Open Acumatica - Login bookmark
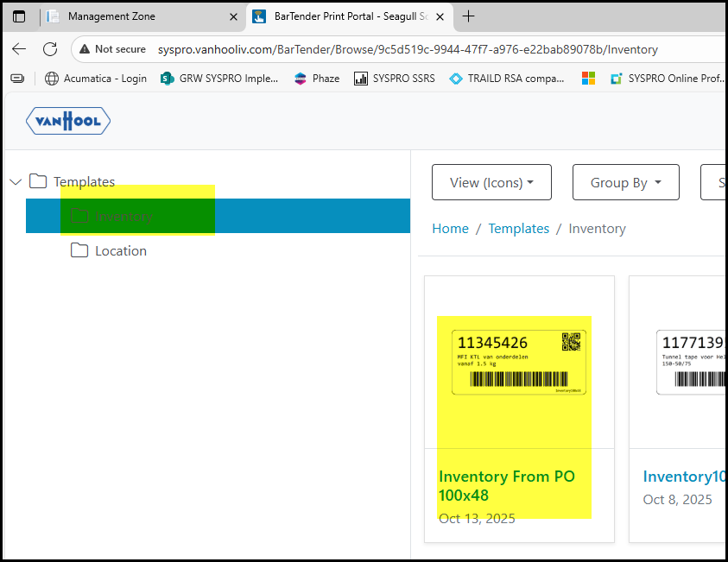The width and height of the screenshot is (728, 562). tap(95, 79)
